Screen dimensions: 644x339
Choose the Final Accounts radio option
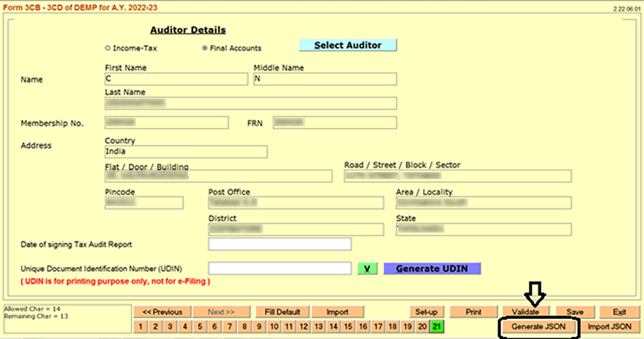tap(205, 48)
